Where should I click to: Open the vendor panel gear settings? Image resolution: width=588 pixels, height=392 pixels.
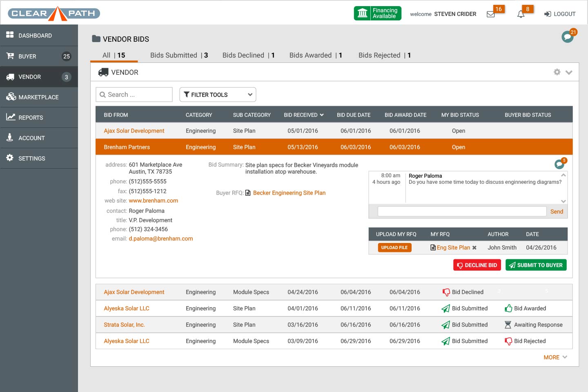pos(557,72)
